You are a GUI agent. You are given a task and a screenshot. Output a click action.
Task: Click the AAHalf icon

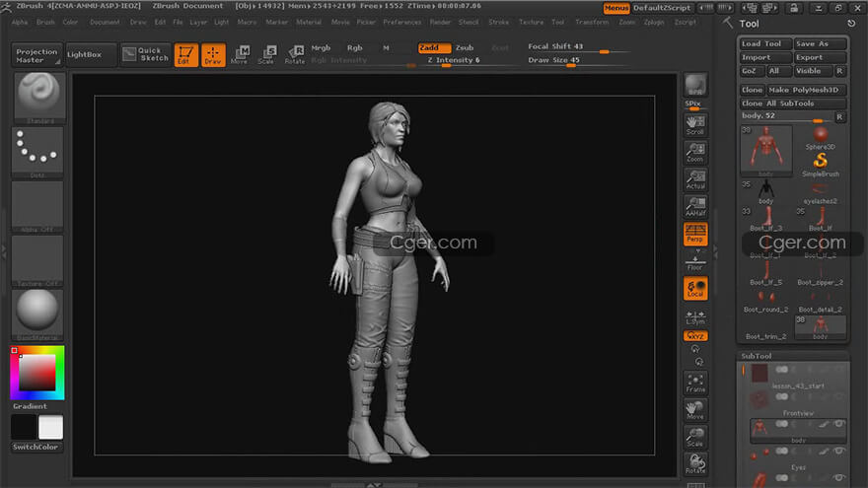click(695, 207)
